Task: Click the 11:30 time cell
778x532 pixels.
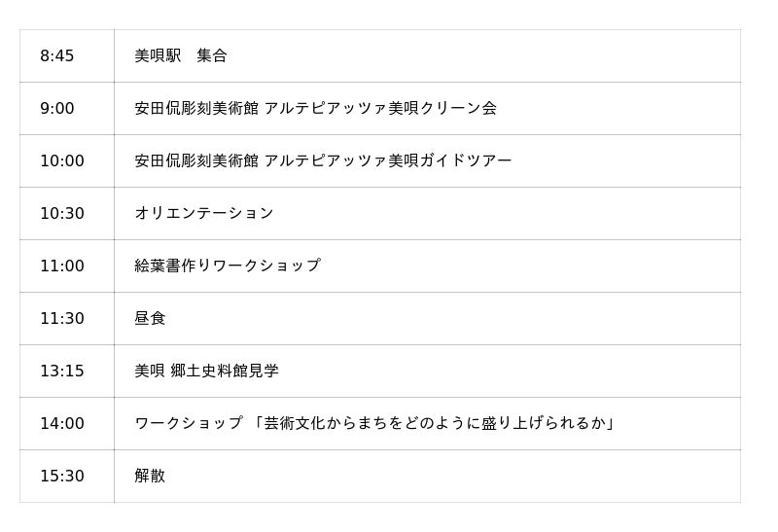Action: [x=67, y=319]
